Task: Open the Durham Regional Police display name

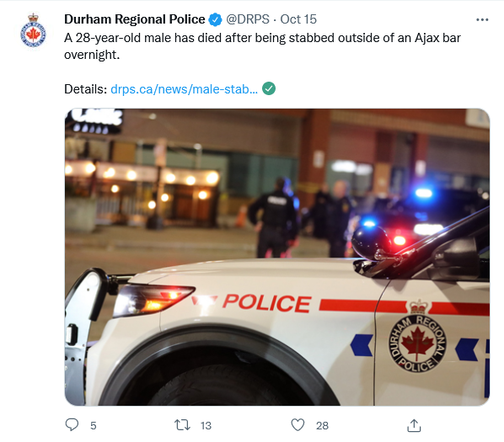Action: coord(134,19)
